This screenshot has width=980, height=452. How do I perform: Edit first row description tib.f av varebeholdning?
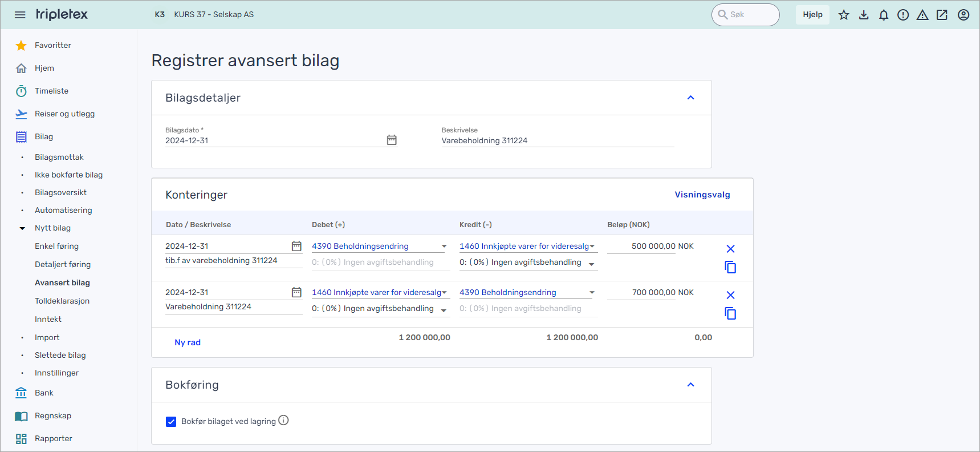234,261
